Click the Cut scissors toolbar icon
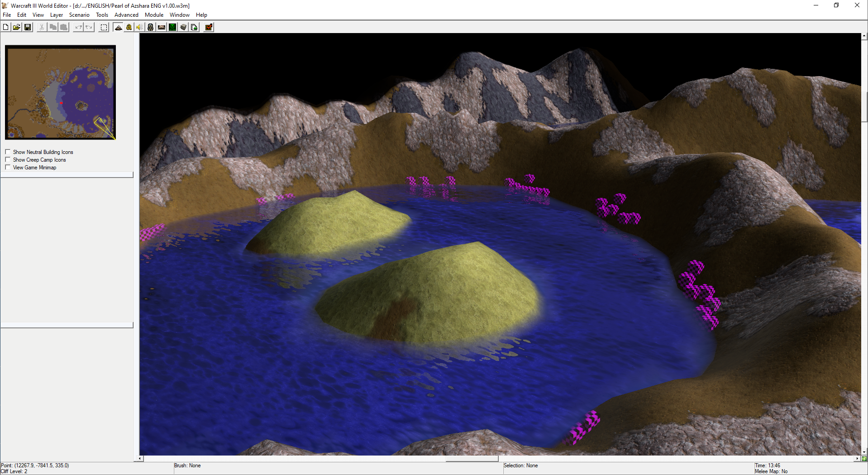The image size is (868, 475). point(42,27)
